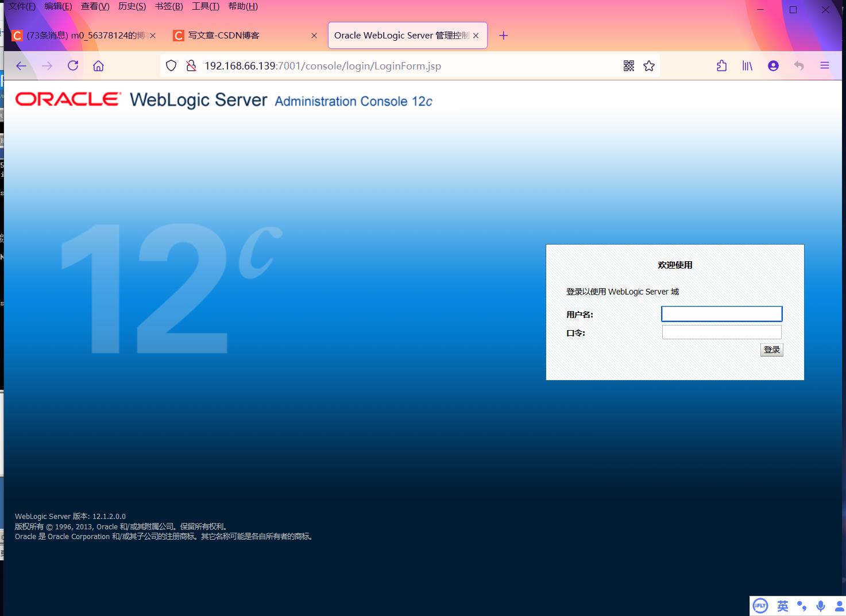This screenshot has height=616, width=846.
Task: Reload the current page
Action: click(73, 65)
